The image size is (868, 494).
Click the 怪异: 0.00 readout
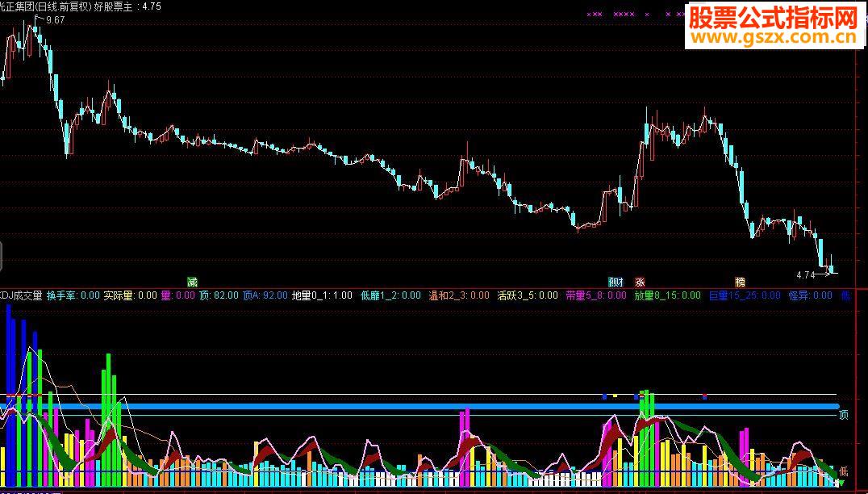(811, 295)
